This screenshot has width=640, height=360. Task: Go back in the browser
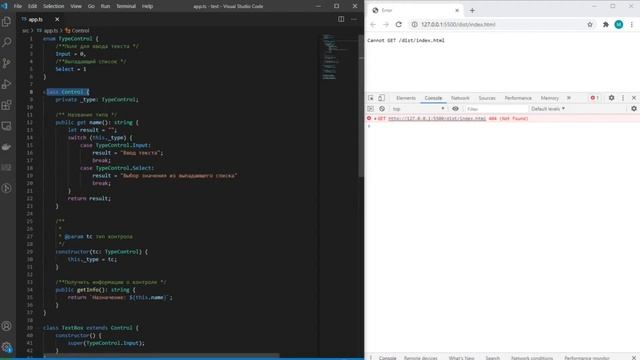[373, 24]
